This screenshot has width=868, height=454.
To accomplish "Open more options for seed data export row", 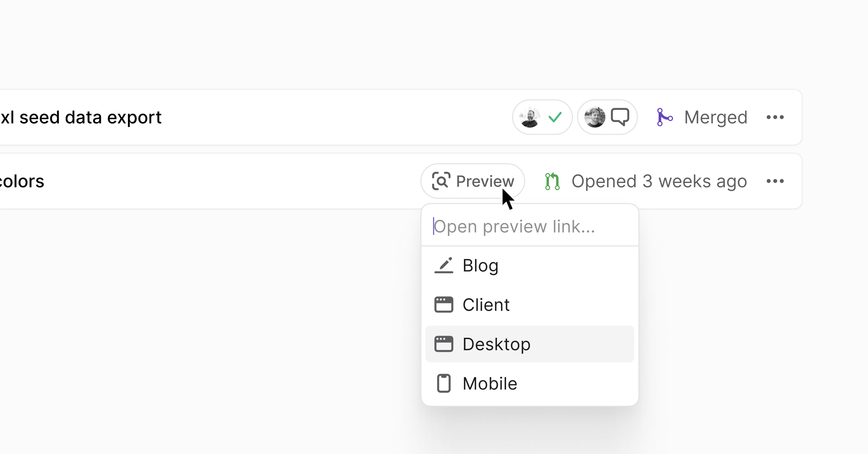I will point(775,117).
